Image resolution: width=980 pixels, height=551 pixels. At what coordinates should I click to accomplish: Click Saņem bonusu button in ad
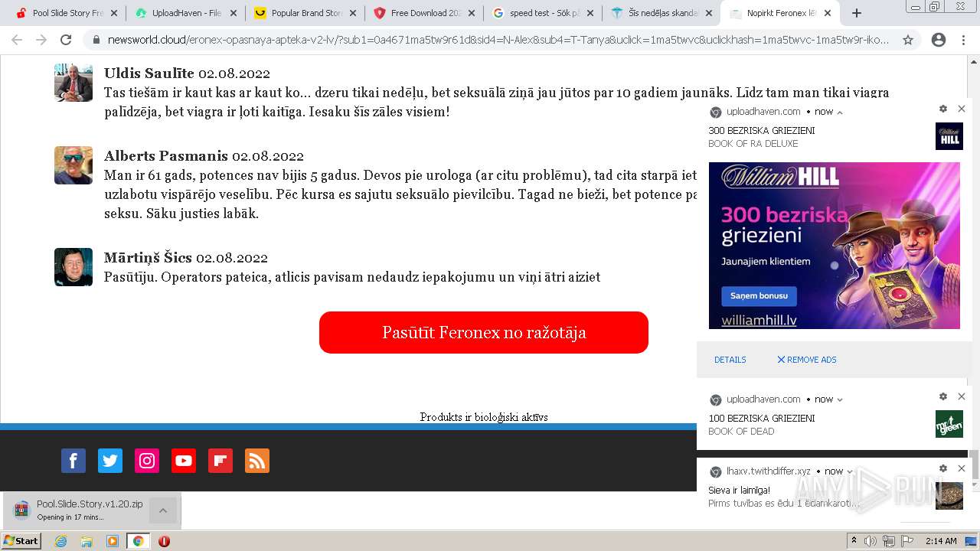[x=759, y=296]
